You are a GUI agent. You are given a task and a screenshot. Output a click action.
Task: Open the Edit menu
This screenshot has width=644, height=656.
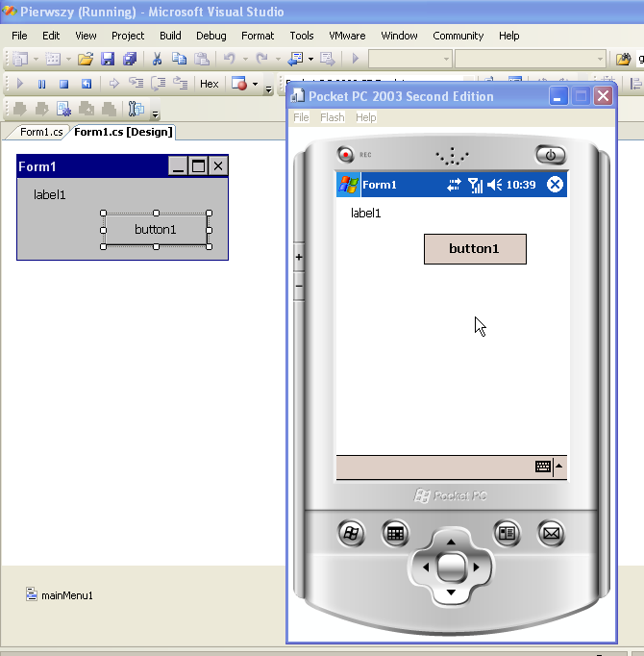point(51,36)
